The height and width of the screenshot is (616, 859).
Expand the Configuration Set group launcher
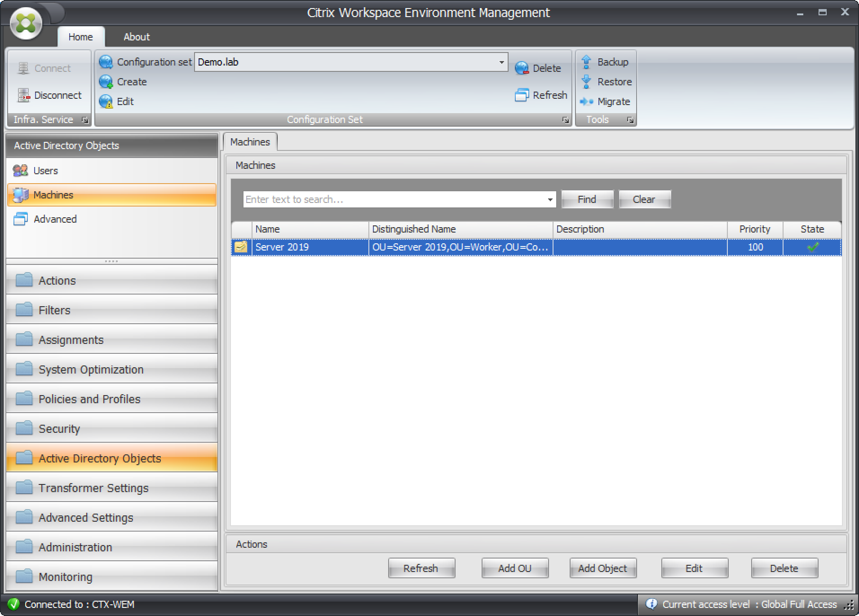point(565,120)
